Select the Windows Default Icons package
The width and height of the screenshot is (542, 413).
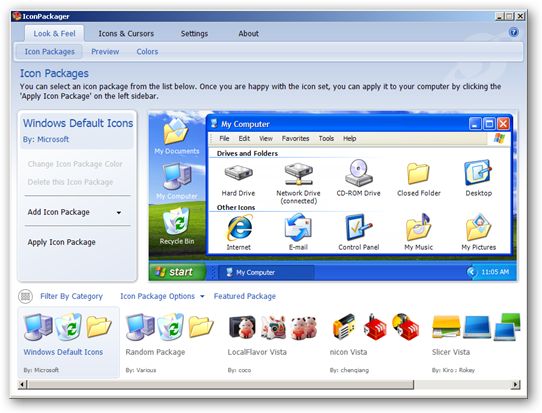(x=68, y=342)
